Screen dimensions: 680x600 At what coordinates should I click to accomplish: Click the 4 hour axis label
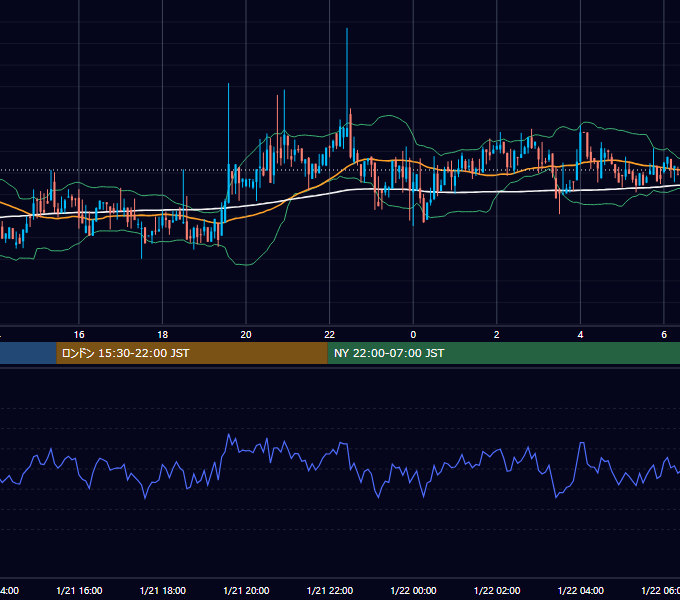tap(580, 335)
